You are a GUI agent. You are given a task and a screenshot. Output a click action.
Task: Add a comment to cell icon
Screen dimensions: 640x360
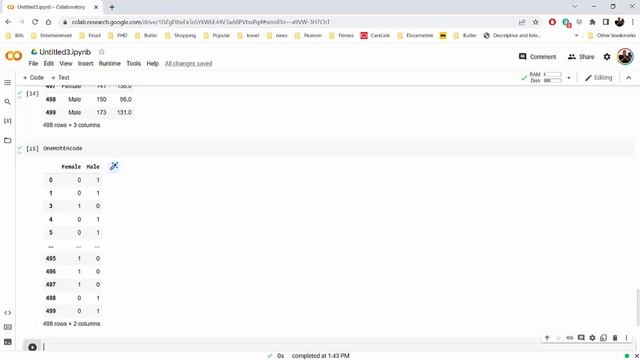(x=581, y=338)
